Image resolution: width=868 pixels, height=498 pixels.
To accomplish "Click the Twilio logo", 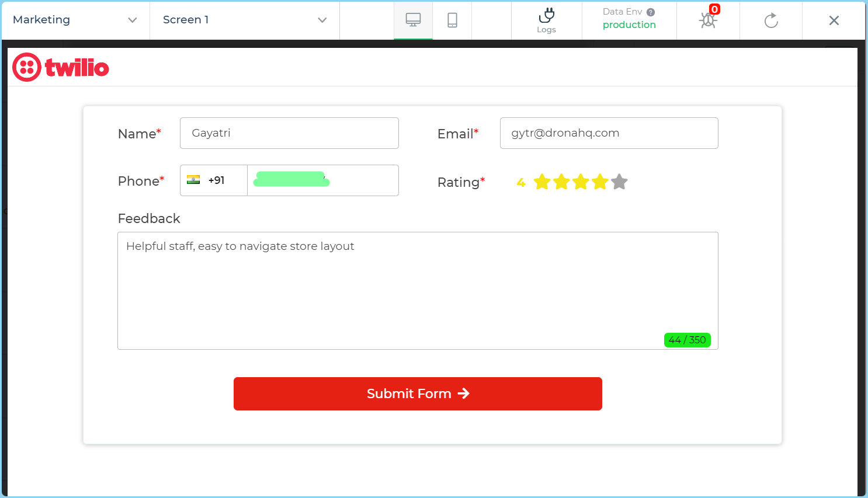I will [61, 67].
